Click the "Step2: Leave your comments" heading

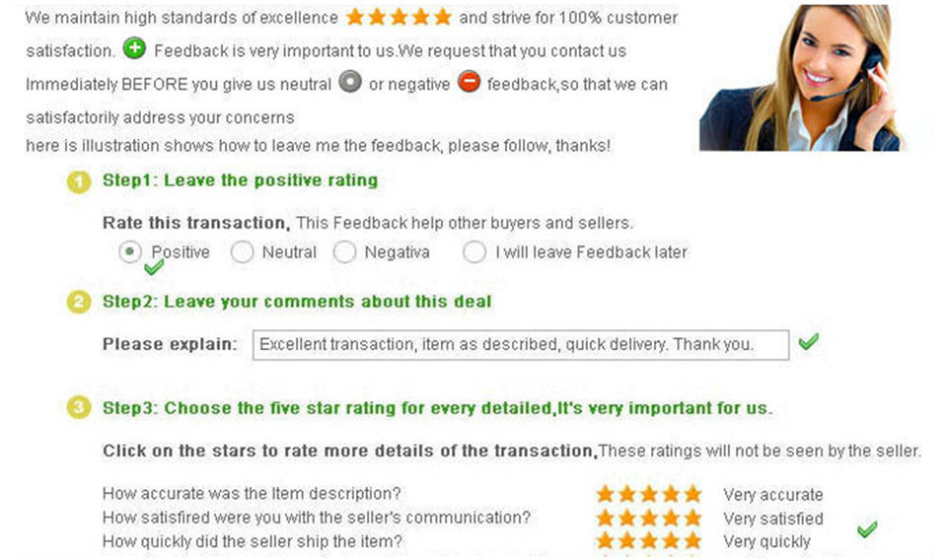point(297,301)
